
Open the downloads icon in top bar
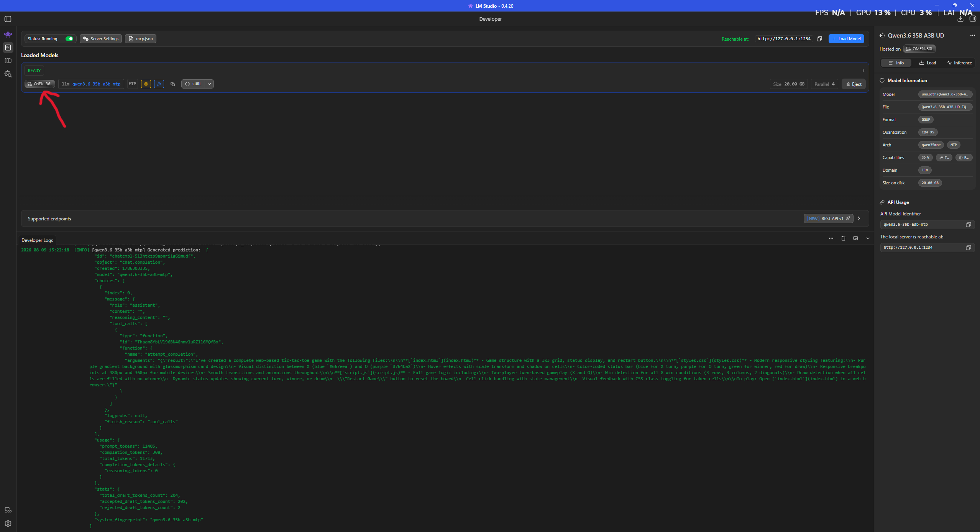point(960,19)
